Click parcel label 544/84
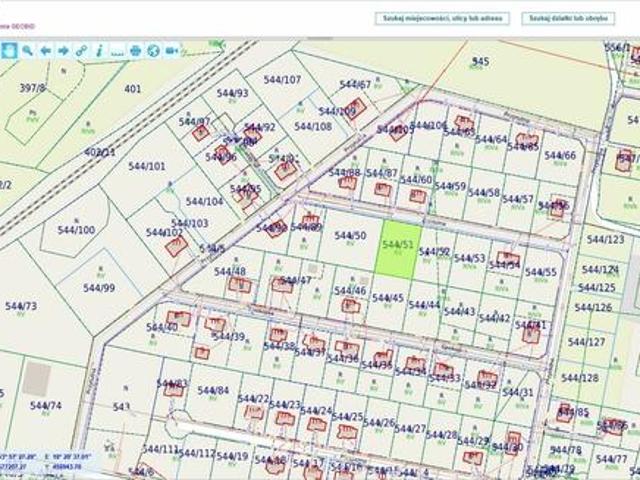640x480 pixels. [213, 391]
